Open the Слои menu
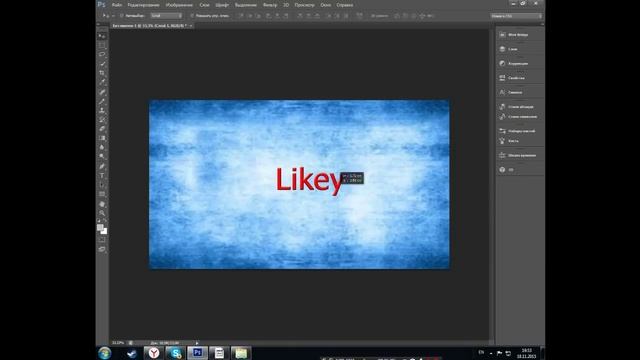This screenshot has height=360, width=640. click(204, 5)
